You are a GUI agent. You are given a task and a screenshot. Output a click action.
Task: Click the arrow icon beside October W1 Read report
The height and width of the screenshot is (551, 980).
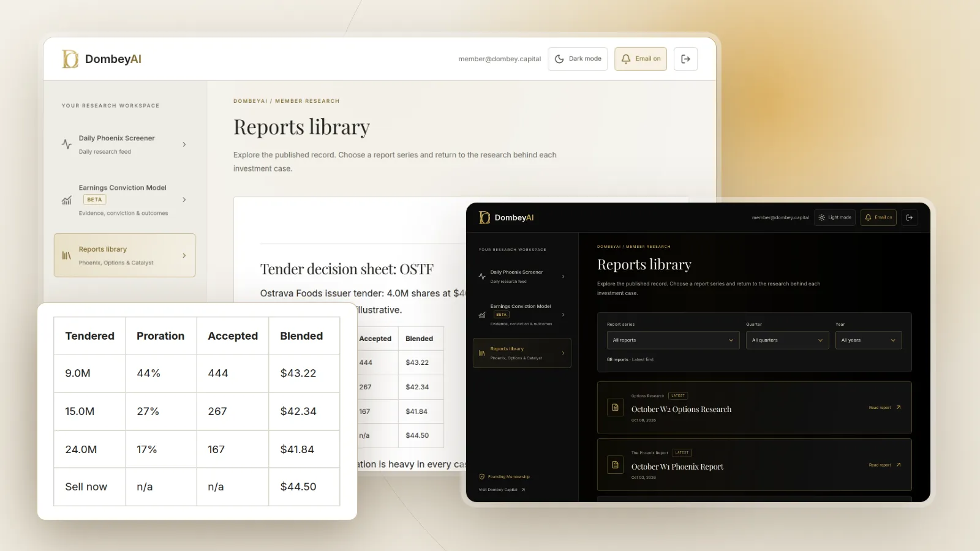point(899,465)
